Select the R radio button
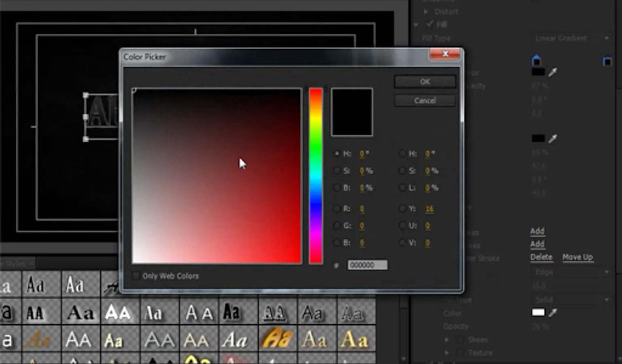Image resolution: width=622 pixels, height=364 pixels. click(x=337, y=209)
